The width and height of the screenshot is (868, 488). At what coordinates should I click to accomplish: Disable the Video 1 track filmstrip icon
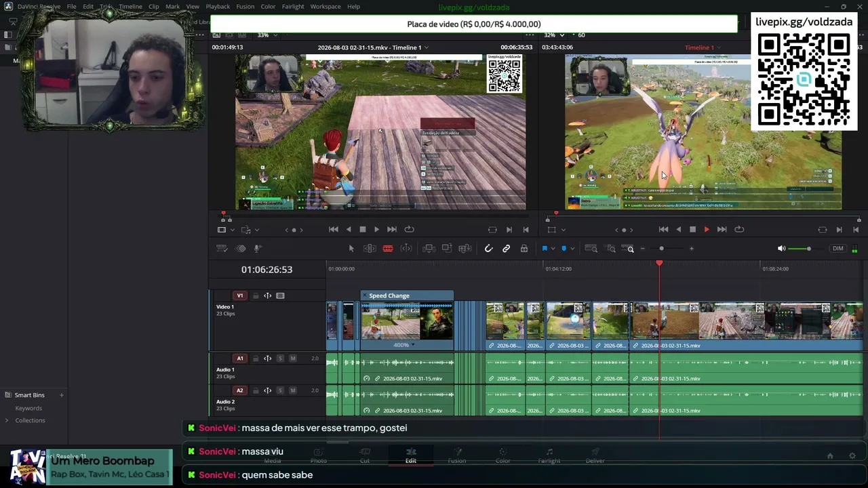[280, 296]
